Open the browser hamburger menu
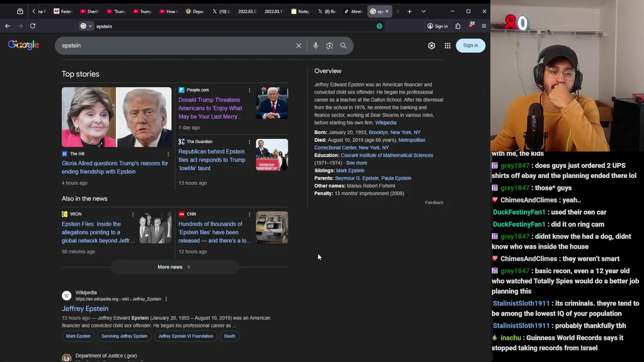Screen dimensions: 644x362 [x=484, y=26]
